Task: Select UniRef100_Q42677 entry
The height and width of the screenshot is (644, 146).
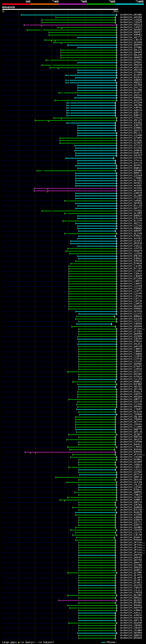Action: pyautogui.click(x=131, y=93)
